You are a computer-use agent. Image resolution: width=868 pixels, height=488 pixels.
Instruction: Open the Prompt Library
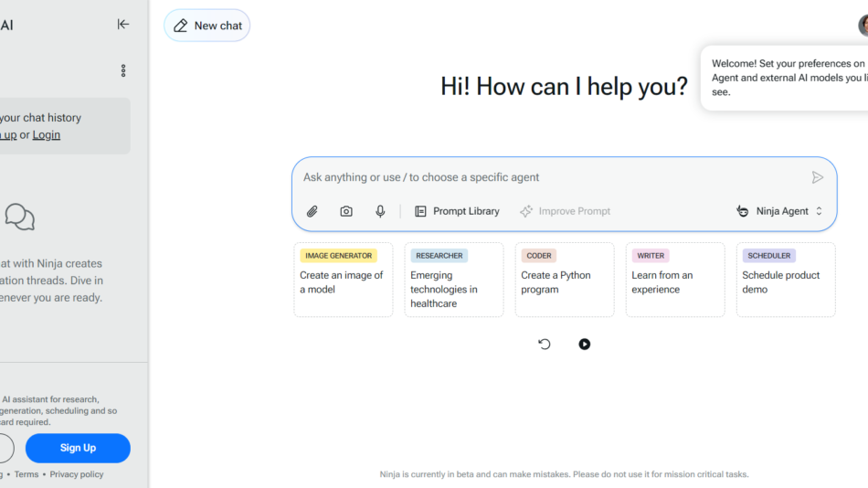click(x=457, y=211)
